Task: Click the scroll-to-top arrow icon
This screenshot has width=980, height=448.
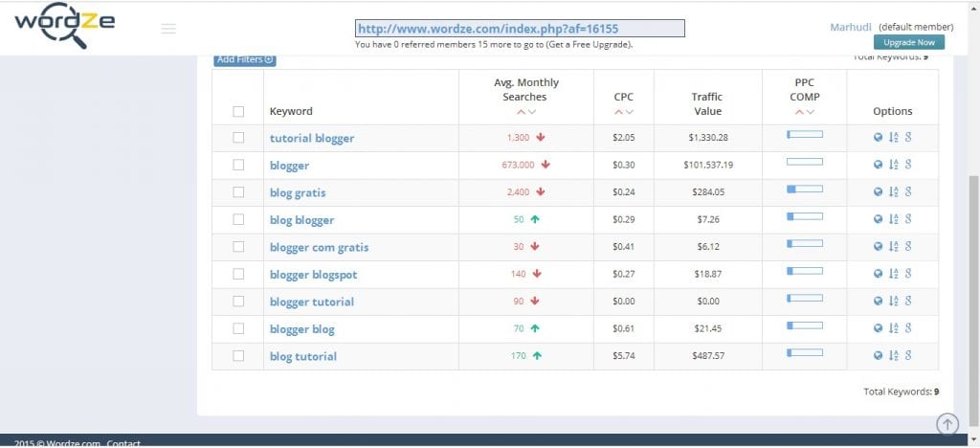Action: pos(947,423)
